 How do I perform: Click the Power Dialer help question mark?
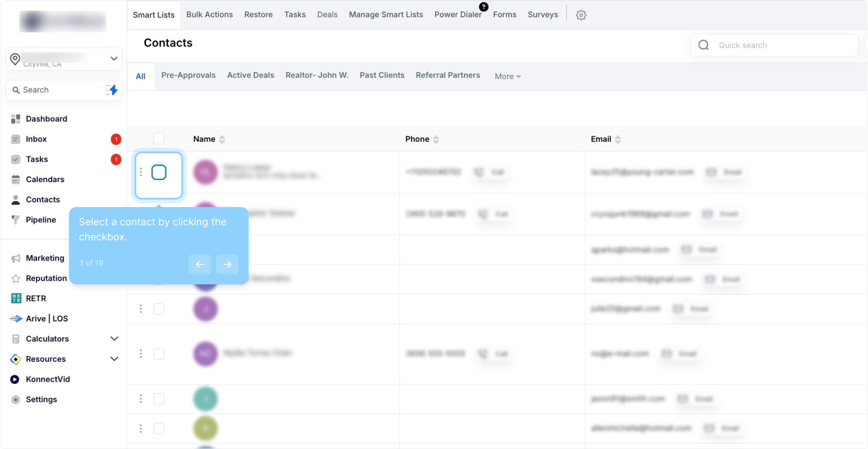(483, 7)
